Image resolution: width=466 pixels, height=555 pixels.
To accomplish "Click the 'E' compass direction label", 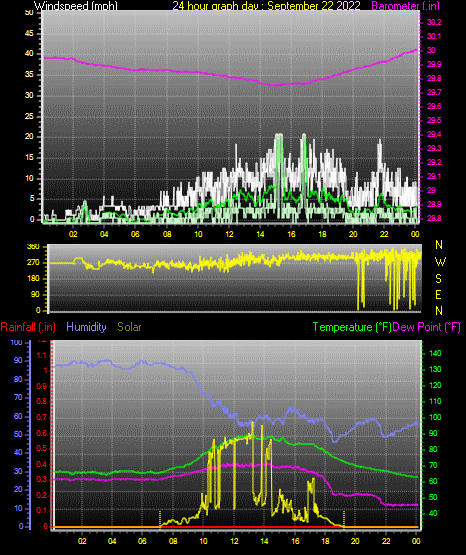I will click(x=438, y=294).
